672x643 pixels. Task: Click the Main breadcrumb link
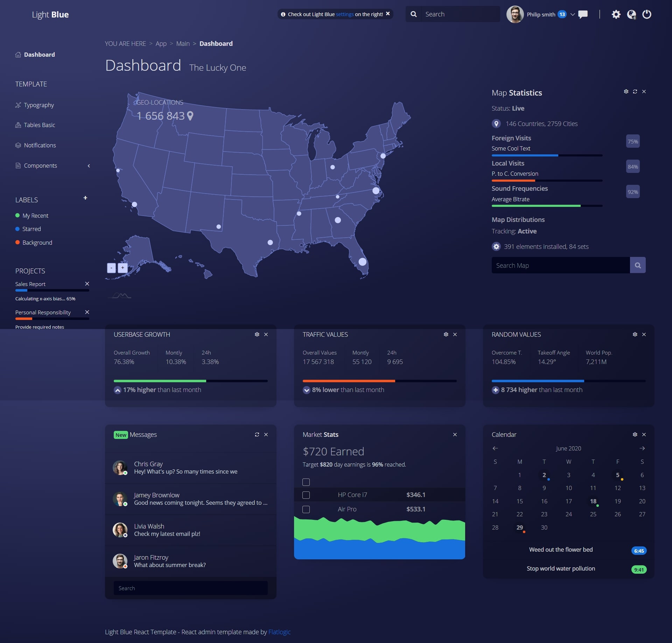click(x=183, y=43)
